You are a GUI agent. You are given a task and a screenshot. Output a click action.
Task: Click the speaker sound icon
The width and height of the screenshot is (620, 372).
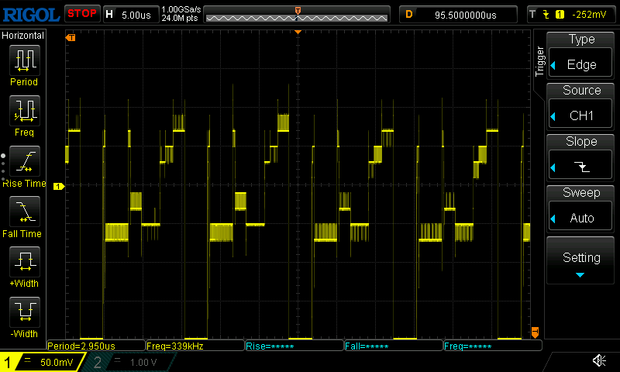tap(599, 360)
